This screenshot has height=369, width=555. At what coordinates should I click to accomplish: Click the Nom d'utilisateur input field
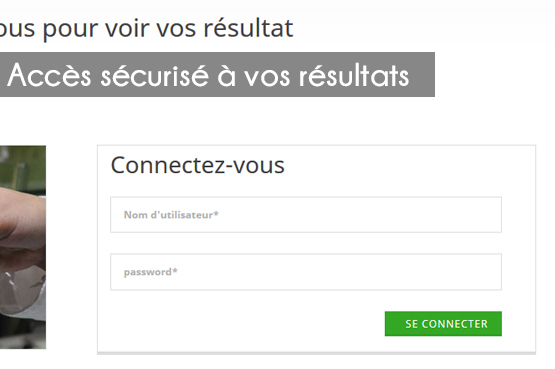[306, 215]
